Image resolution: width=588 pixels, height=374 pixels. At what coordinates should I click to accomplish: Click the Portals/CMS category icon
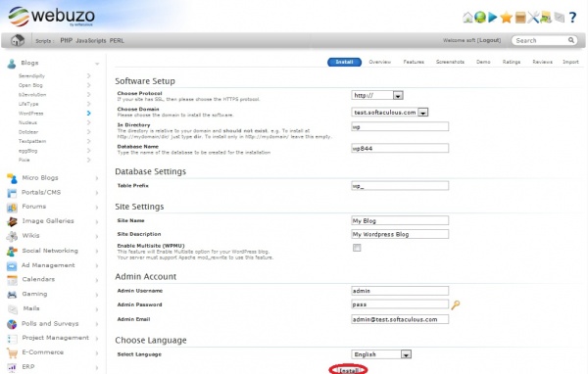pos(12,193)
